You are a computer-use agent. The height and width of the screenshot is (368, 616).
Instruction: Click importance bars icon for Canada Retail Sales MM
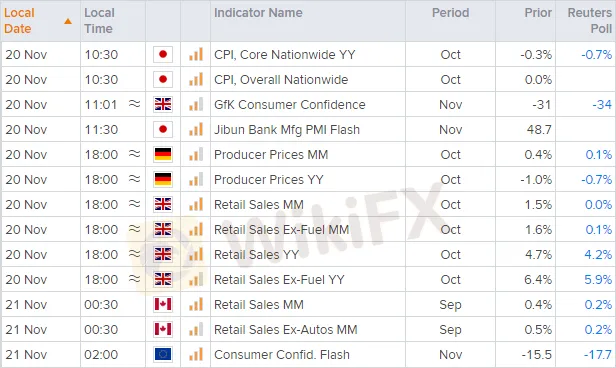click(x=196, y=304)
